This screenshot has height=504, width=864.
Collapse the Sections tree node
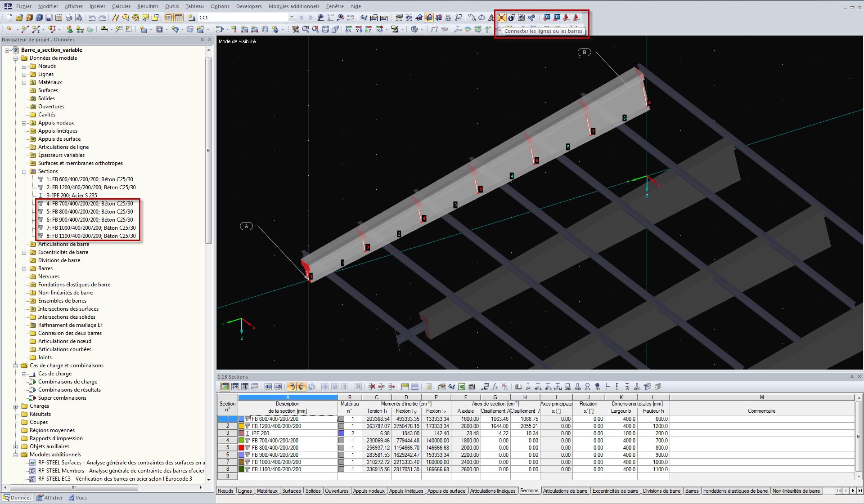24,171
